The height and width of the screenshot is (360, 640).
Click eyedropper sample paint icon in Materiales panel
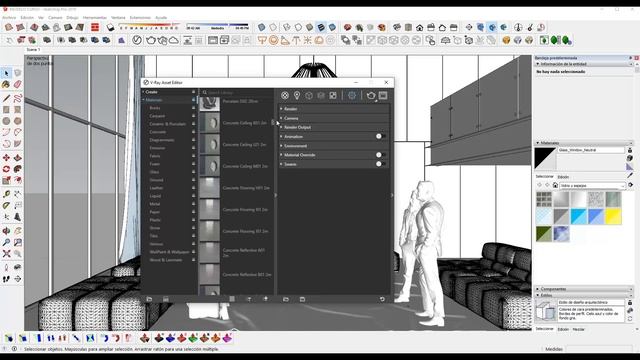pos(630,175)
